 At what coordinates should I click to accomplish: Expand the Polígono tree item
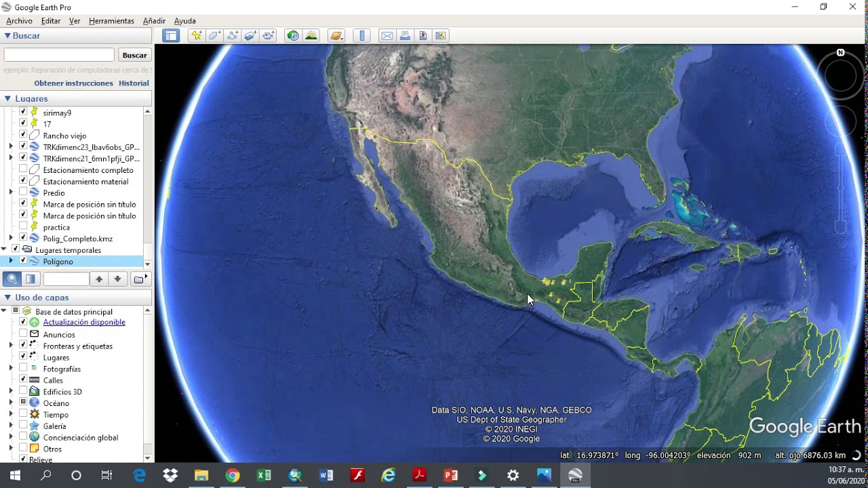(x=11, y=261)
